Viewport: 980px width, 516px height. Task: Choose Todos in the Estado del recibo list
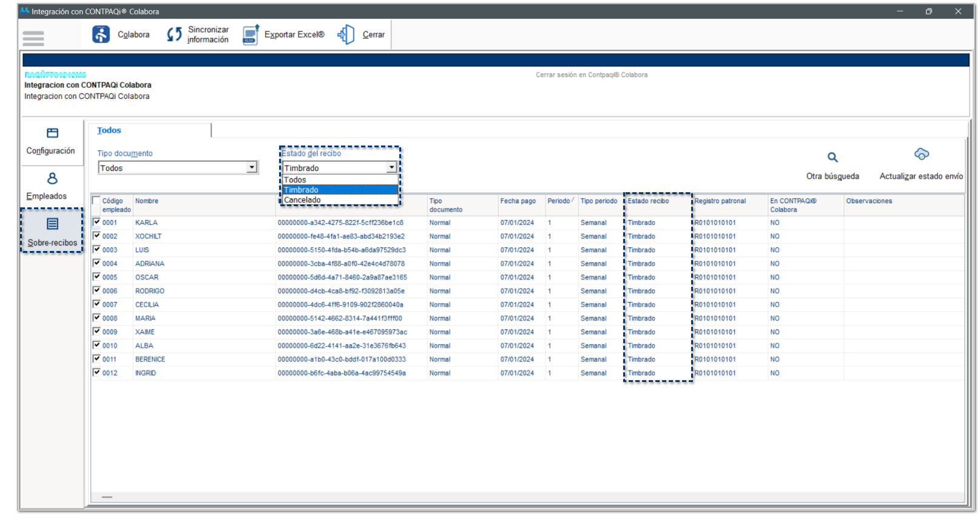click(x=295, y=180)
